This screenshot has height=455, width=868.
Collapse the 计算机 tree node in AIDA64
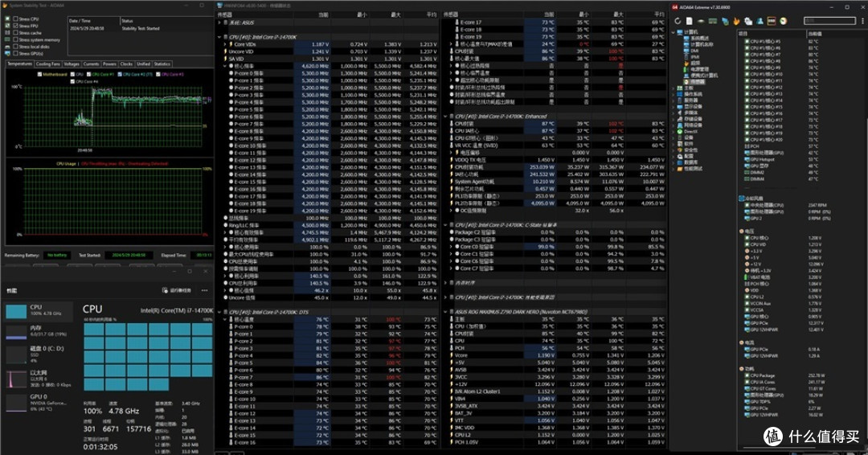675,32
